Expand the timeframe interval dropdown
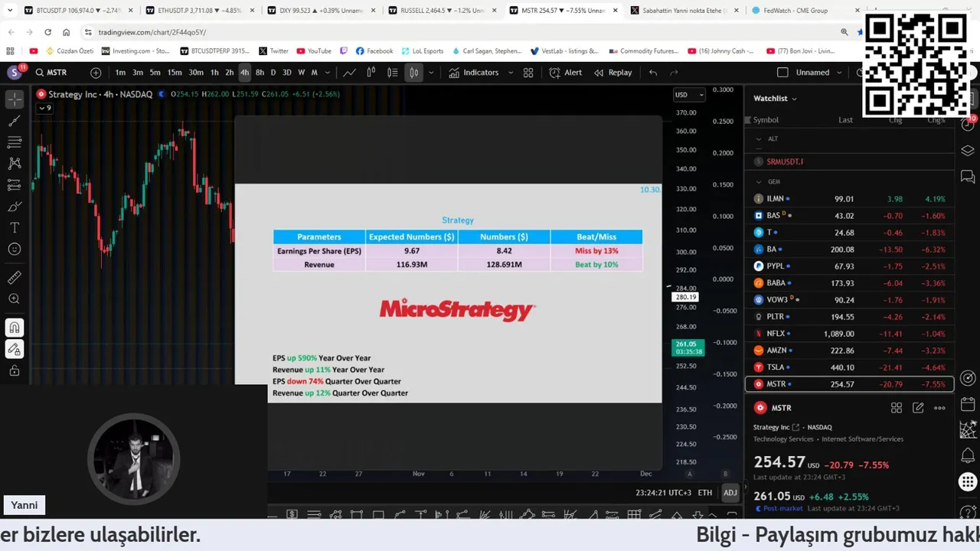This screenshot has height=551, width=980. coord(328,73)
